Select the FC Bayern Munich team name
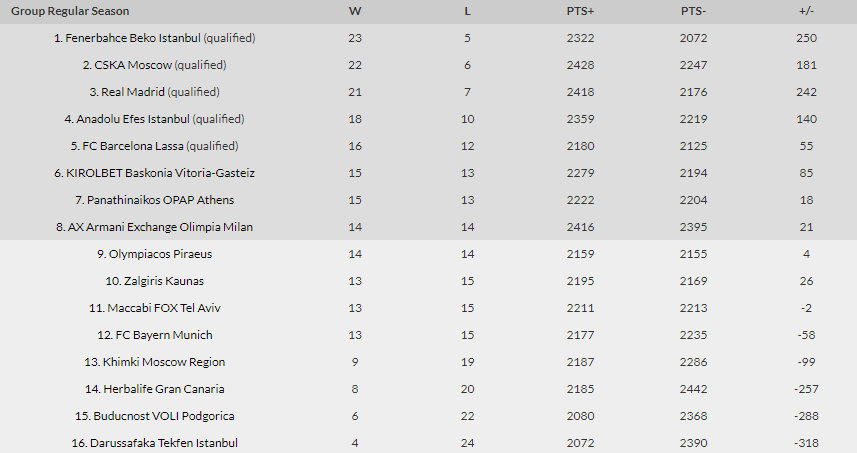 tap(163, 335)
